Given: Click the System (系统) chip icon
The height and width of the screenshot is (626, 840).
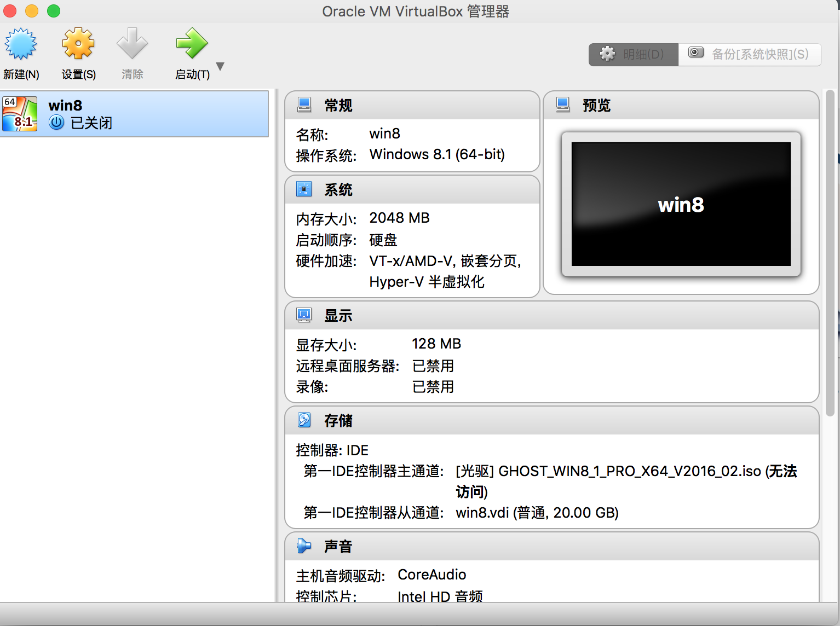Looking at the screenshot, I should (x=304, y=189).
